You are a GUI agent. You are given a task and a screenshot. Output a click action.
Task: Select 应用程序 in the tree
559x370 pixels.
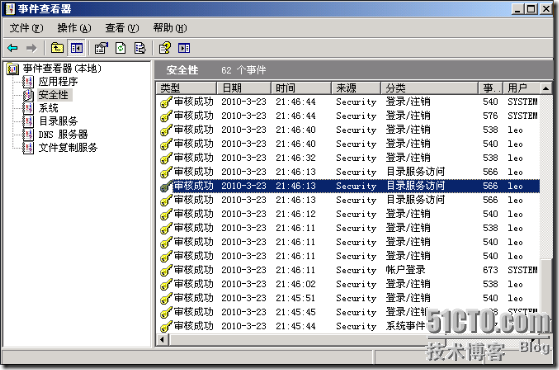pyautogui.click(x=58, y=82)
